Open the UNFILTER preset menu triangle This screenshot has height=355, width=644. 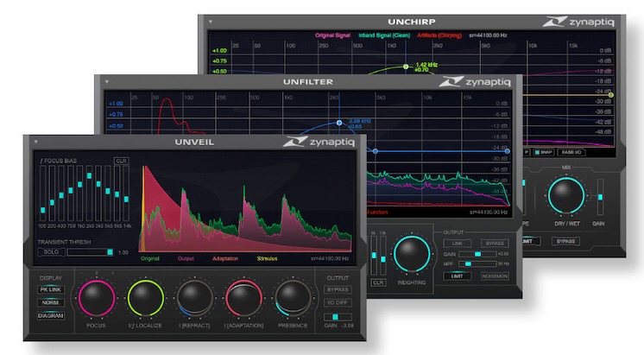coord(107,82)
